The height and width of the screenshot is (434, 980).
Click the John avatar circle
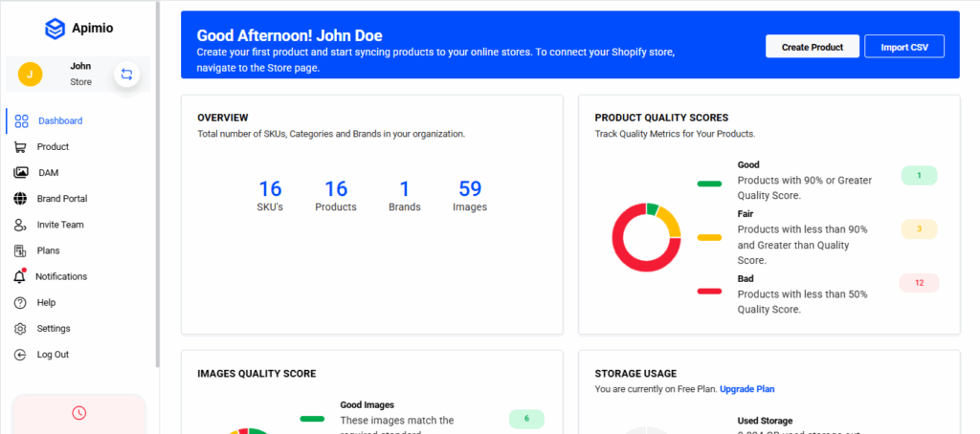(x=30, y=75)
